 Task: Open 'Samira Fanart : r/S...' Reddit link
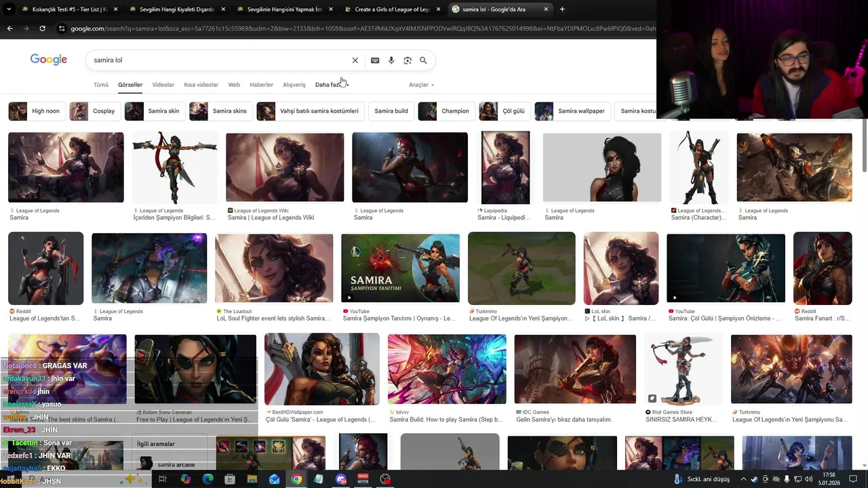click(x=822, y=319)
